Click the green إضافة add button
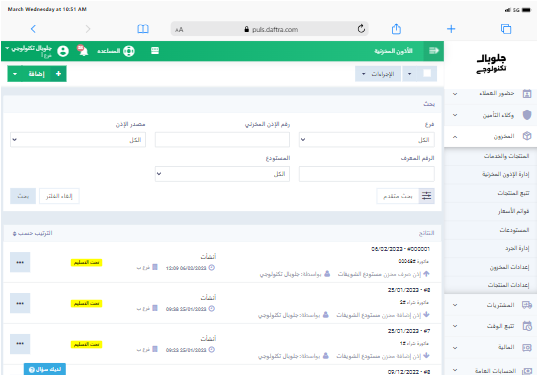This screenshot has width=537, height=375. coord(37,74)
